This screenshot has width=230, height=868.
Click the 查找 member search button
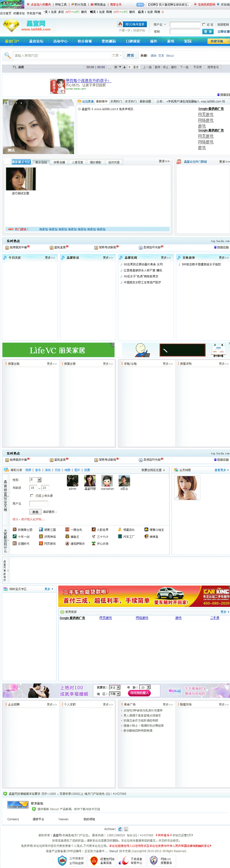(35, 511)
